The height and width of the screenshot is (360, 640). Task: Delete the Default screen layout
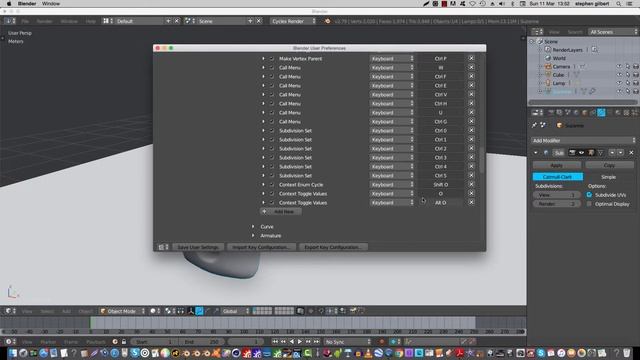pos(177,21)
